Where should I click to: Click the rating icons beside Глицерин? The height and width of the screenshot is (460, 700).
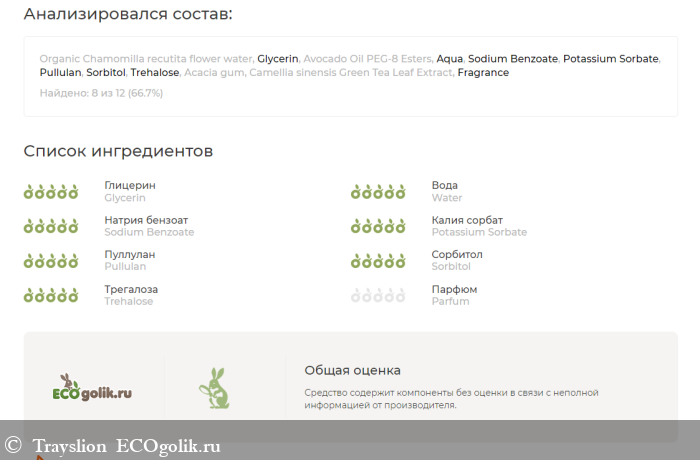coord(51,192)
